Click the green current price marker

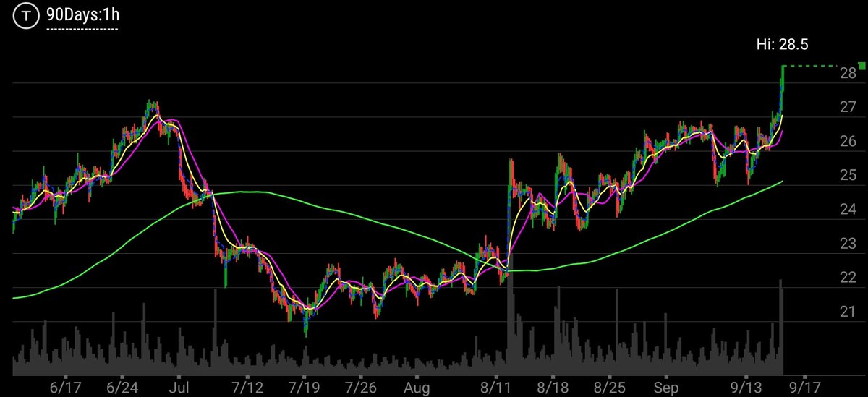pos(862,66)
